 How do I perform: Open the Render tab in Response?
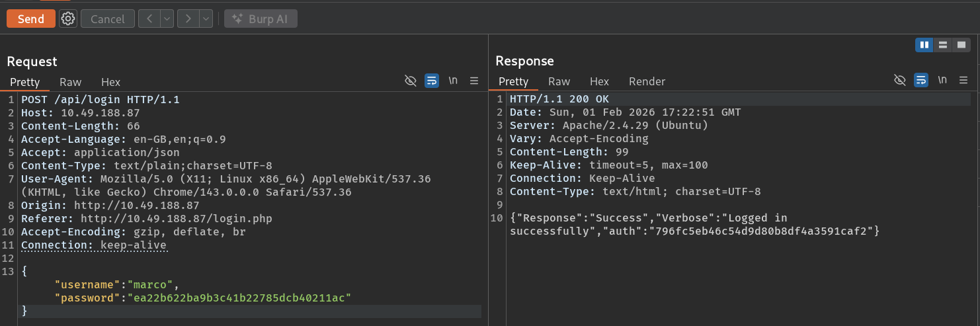(647, 81)
